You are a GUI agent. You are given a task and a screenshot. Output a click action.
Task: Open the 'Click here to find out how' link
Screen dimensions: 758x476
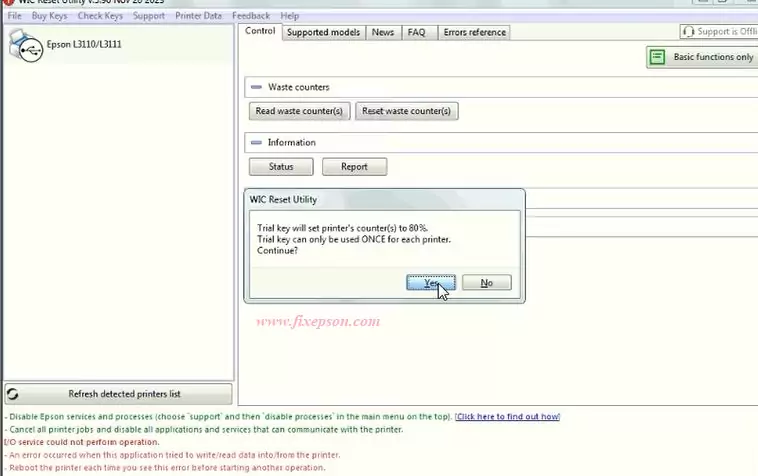pyautogui.click(x=507, y=417)
